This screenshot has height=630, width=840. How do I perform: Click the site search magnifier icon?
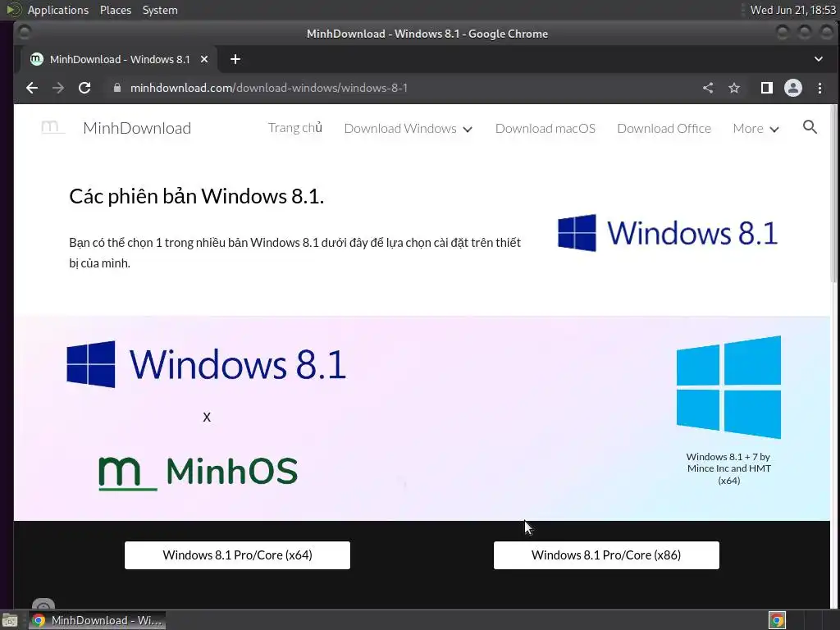click(x=810, y=127)
